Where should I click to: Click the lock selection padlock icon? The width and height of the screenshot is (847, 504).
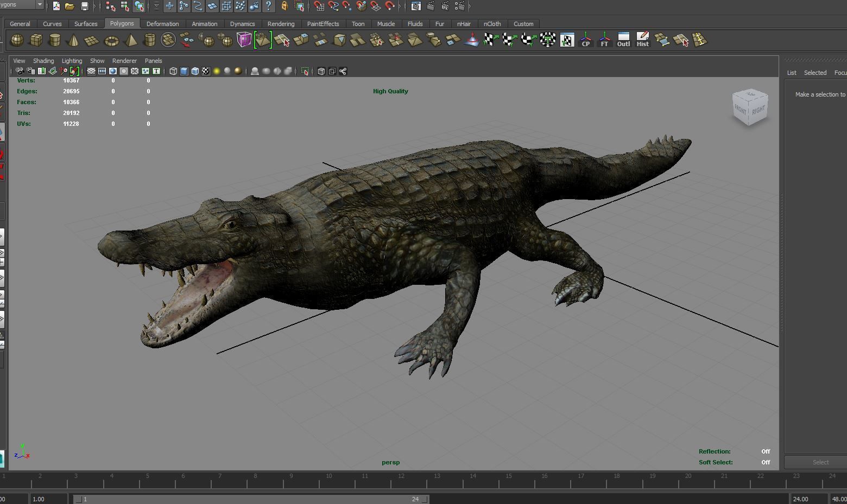coord(284,6)
